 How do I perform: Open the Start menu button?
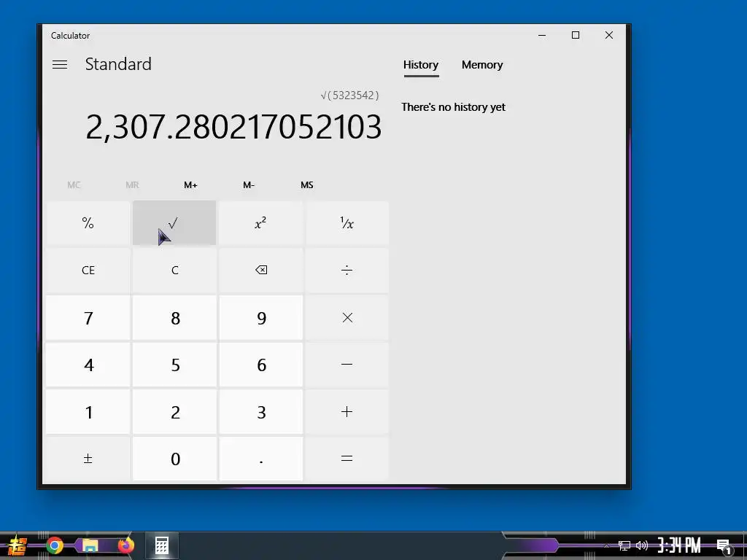click(18, 545)
